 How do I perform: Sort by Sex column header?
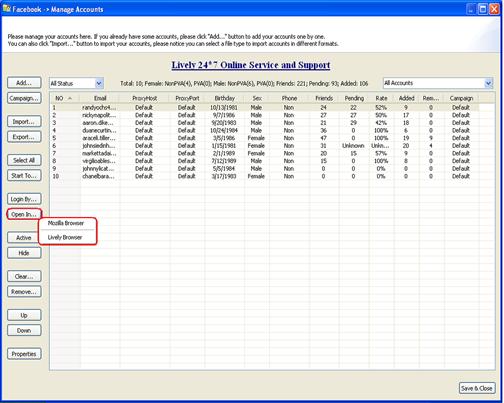click(257, 98)
